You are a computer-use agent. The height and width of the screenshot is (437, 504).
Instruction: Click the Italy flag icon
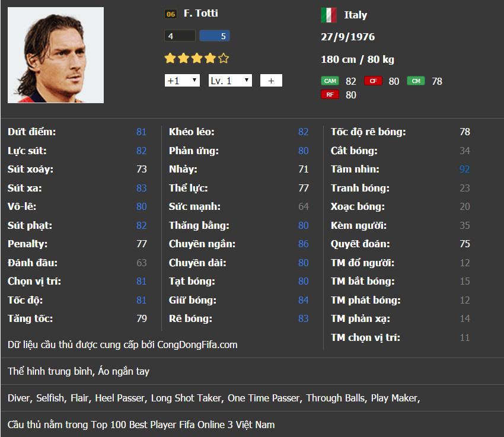(x=328, y=15)
